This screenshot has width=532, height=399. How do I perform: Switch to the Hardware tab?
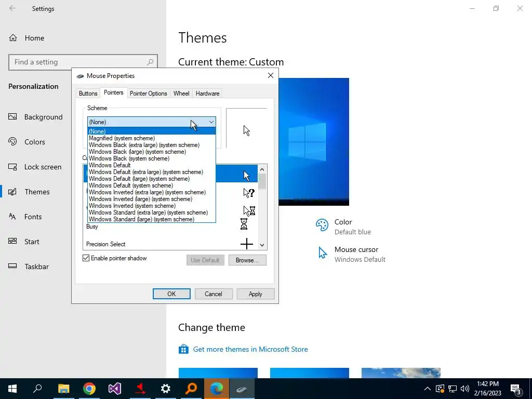click(207, 94)
